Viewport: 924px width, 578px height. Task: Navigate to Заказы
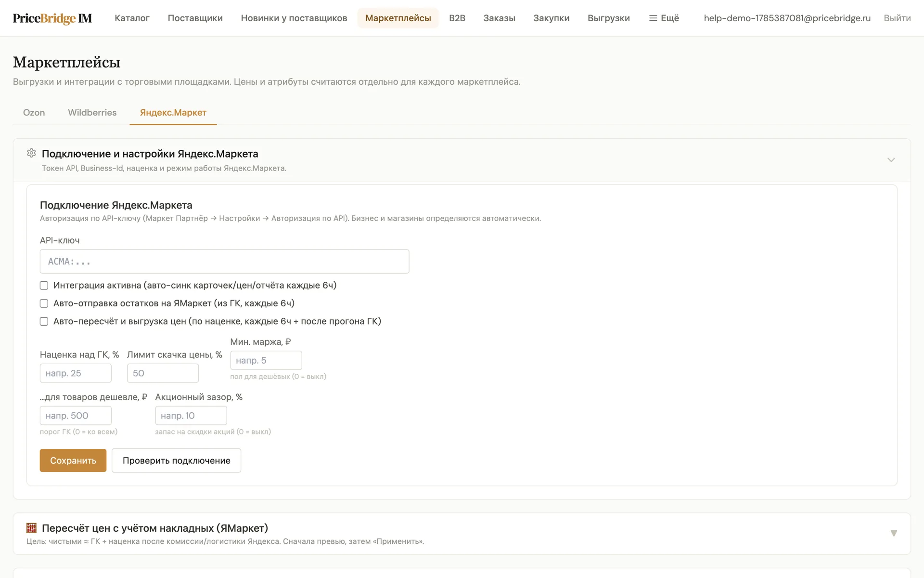pos(499,18)
